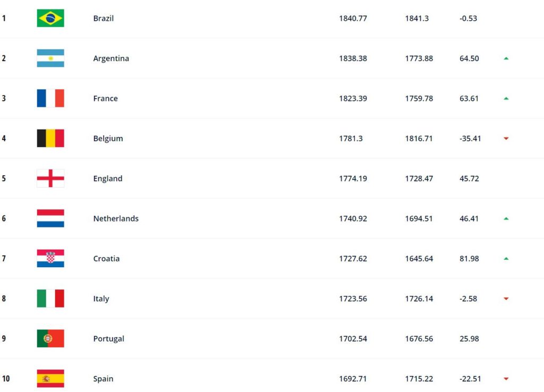
Task: Click Italy's points change -2.58
Action: (x=469, y=299)
